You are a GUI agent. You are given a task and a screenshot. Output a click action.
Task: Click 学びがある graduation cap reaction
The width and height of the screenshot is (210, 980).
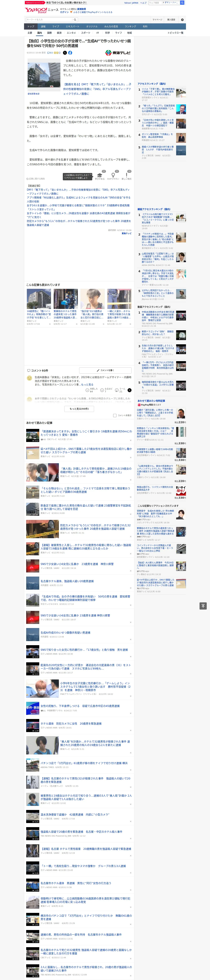[100, 176]
